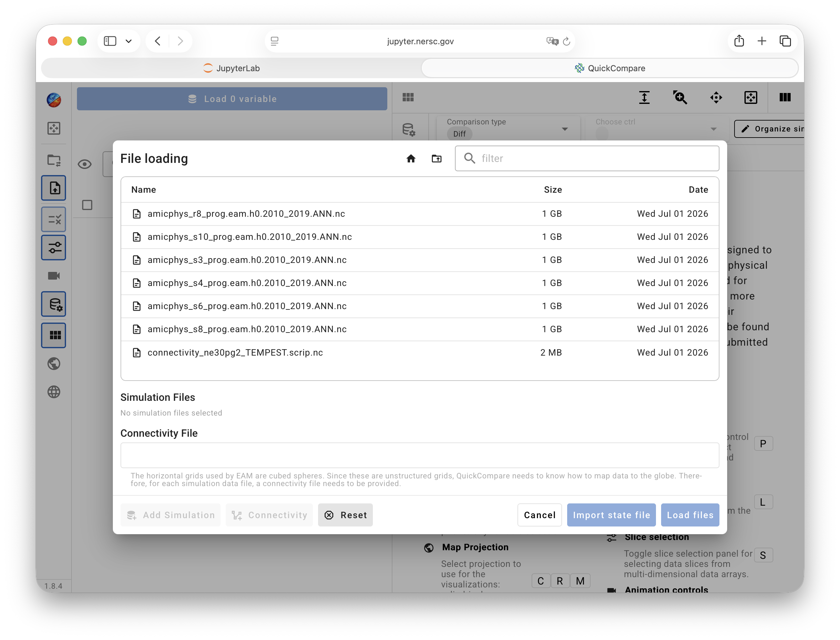Switch to the JupyterLab tab
This screenshot has width=840, height=640.
pyautogui.click(x=231, y=68)
